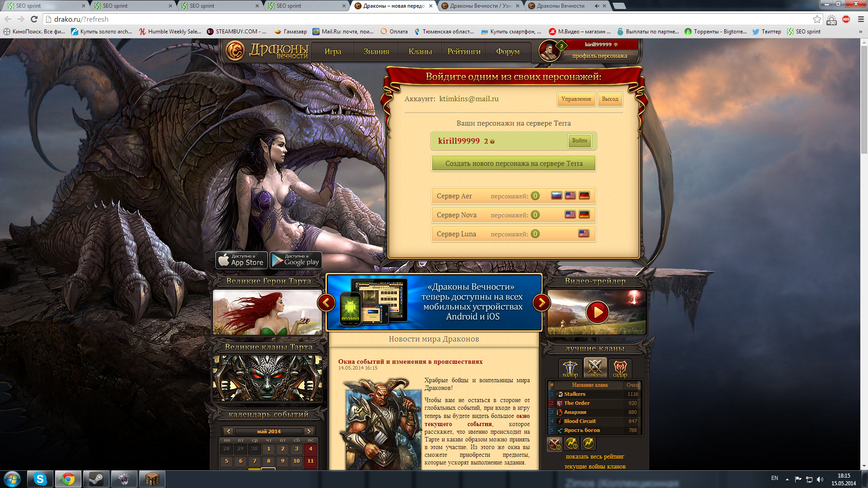The width and height of the screenshot is (868, 488).
Task: Open the Google play download badge
Action: coord(296,260)
